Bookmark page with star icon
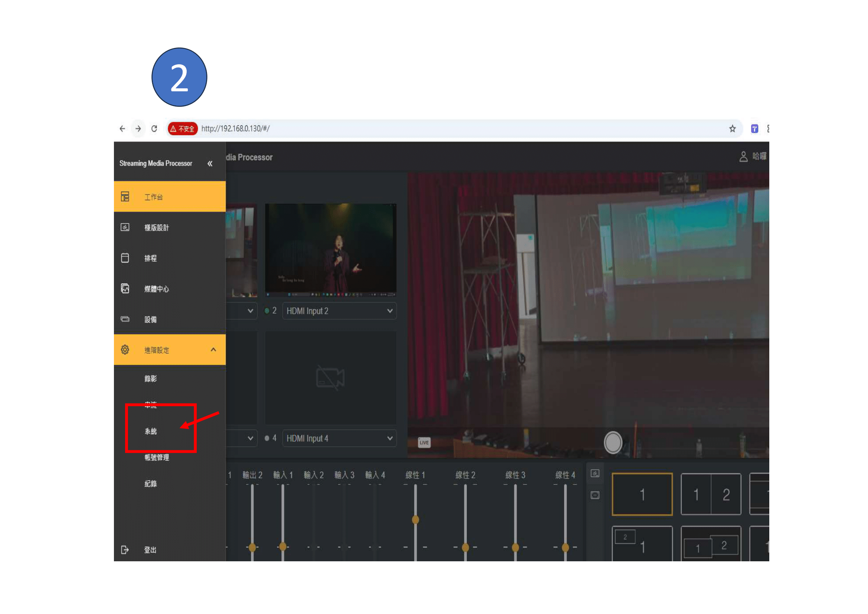868x614 pixels. [732, 128]
